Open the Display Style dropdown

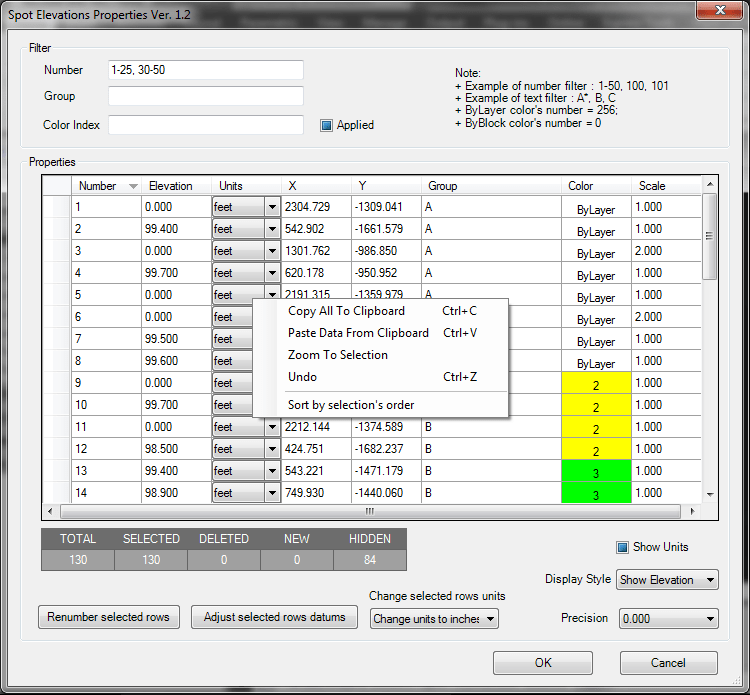pyautogui.click(x=667, y=580)
